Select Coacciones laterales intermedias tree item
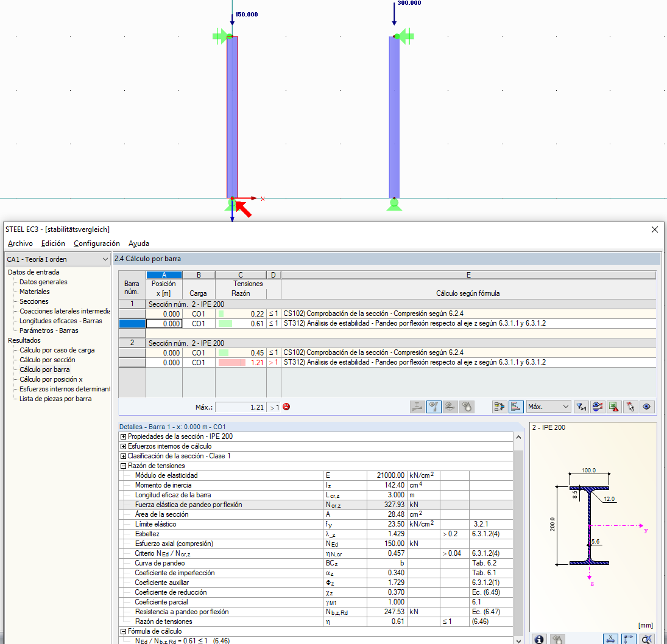Image resolution: width=667 pixels, height=644 pixels. pos(65,311)
